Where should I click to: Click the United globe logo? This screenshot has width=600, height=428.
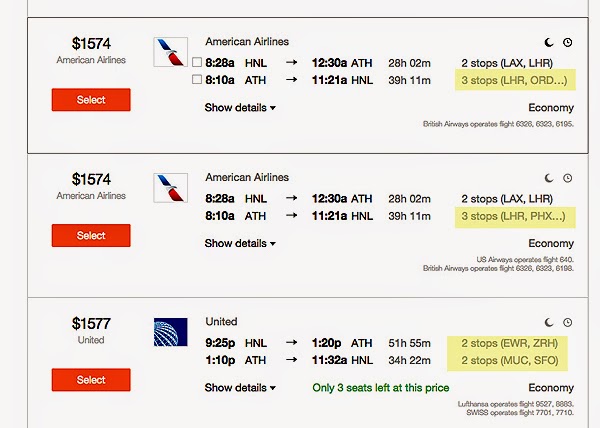[x=170, y=332]
